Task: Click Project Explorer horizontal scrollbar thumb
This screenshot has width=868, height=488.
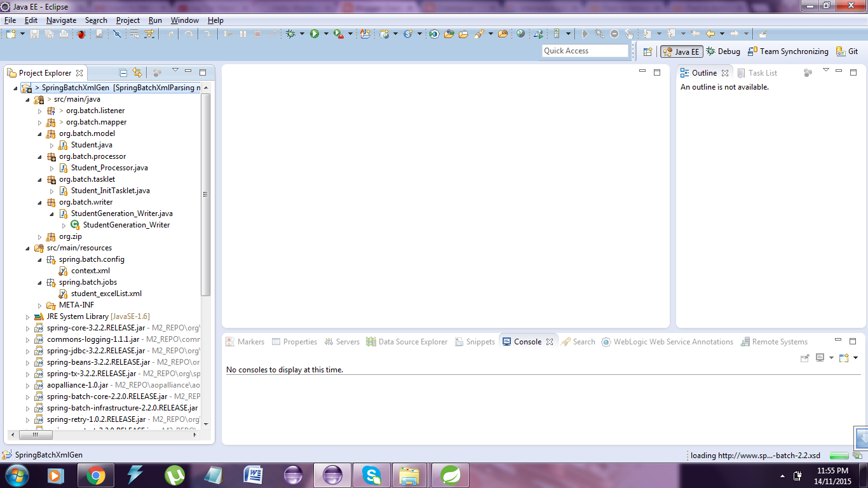Action: point(36,435)
